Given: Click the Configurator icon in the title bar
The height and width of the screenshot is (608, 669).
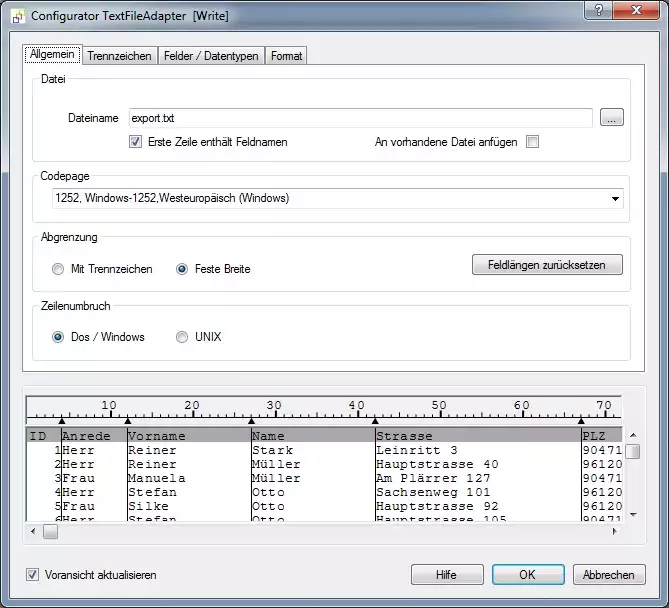Looking at the screenshot, I should 16,13.
